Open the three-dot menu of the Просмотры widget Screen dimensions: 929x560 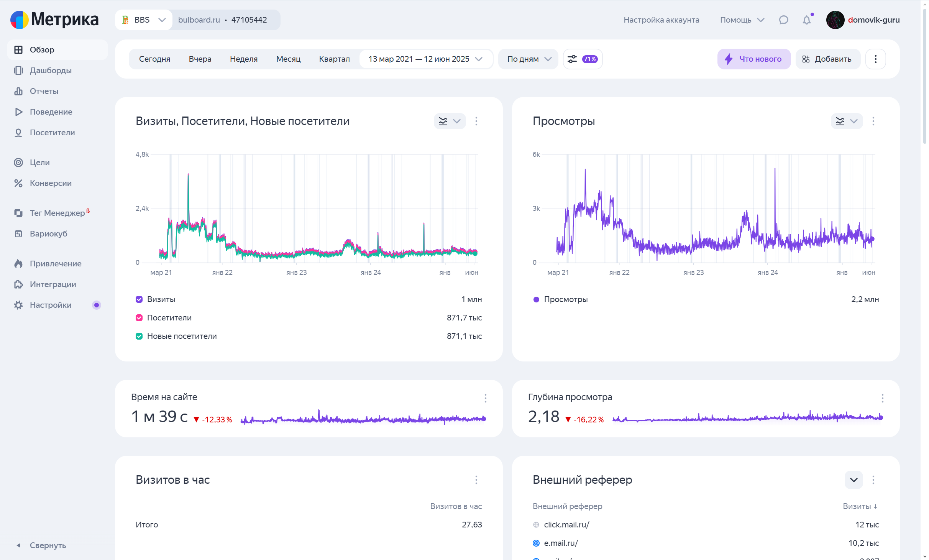coord(873,121)
